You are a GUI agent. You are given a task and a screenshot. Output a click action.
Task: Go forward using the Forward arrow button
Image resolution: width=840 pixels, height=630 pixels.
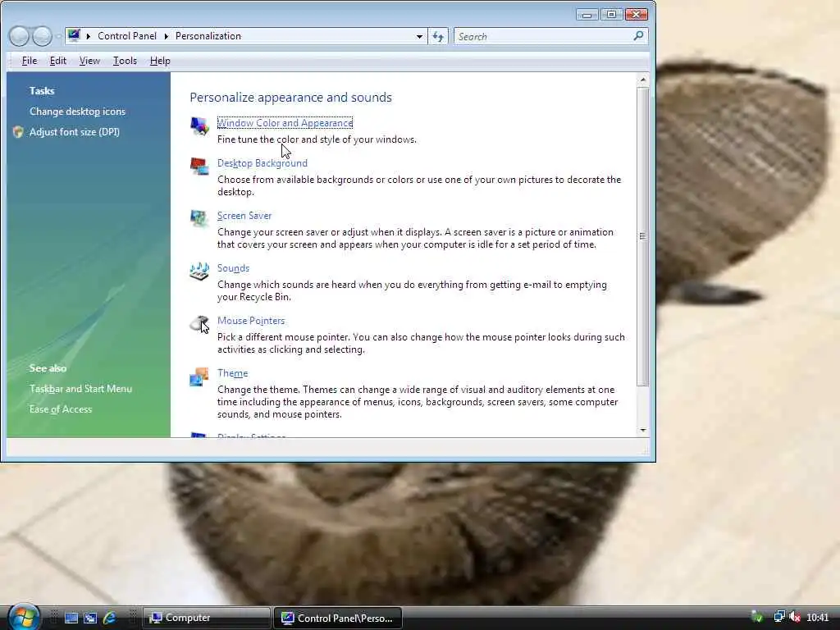click(x=43, y=36)
